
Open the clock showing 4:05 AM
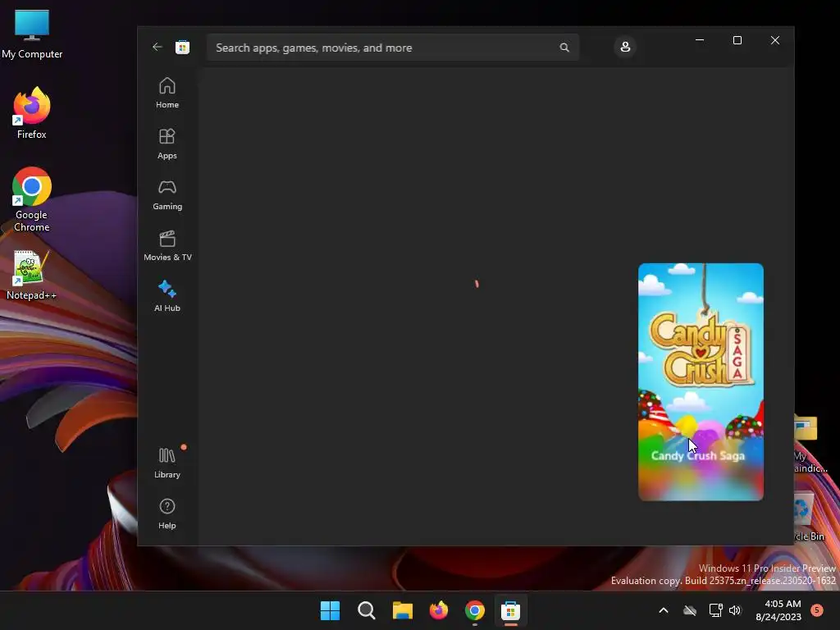[x=778, y=610]
